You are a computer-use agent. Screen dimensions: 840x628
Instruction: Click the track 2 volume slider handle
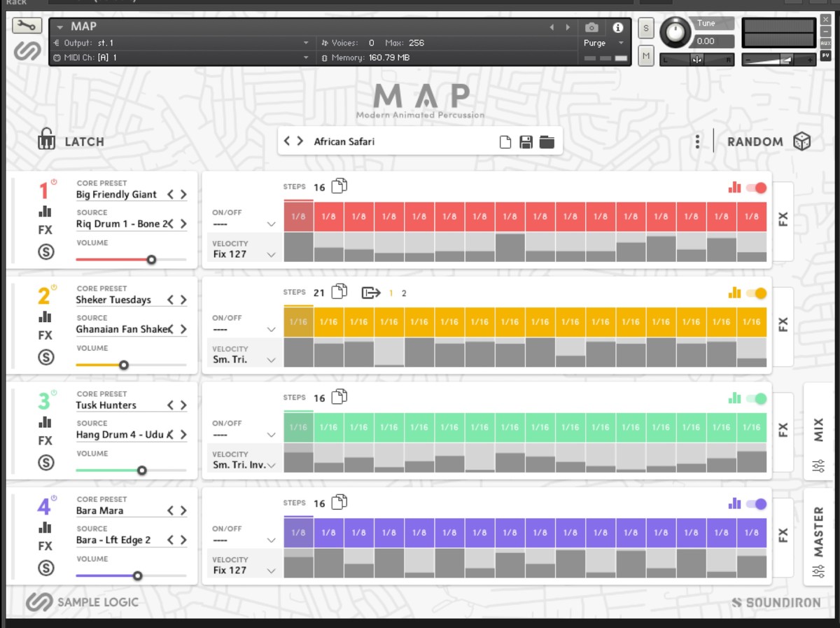[124, 365]
